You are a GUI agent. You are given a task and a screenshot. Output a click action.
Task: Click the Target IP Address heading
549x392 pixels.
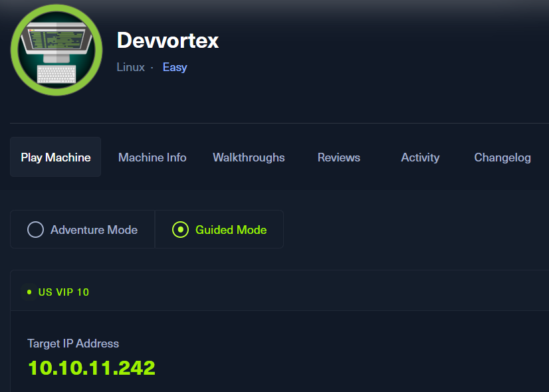(x=73, y=343)
